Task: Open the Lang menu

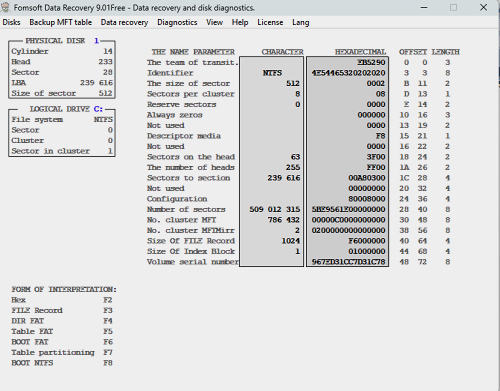Action: point(301,22)
